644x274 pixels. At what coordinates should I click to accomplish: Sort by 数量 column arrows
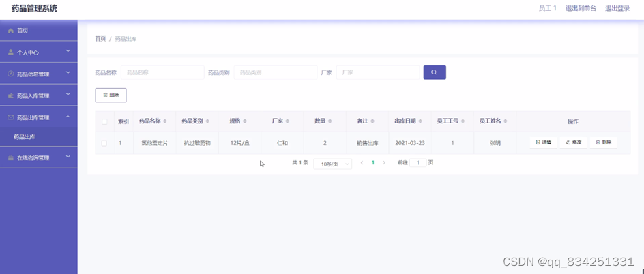(330, 121)
